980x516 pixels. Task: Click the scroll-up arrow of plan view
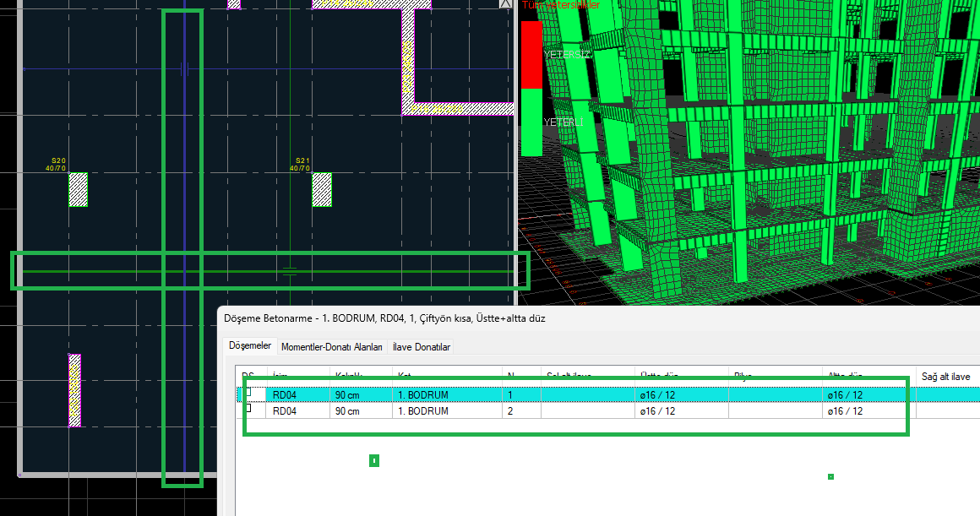click(506, 4)
